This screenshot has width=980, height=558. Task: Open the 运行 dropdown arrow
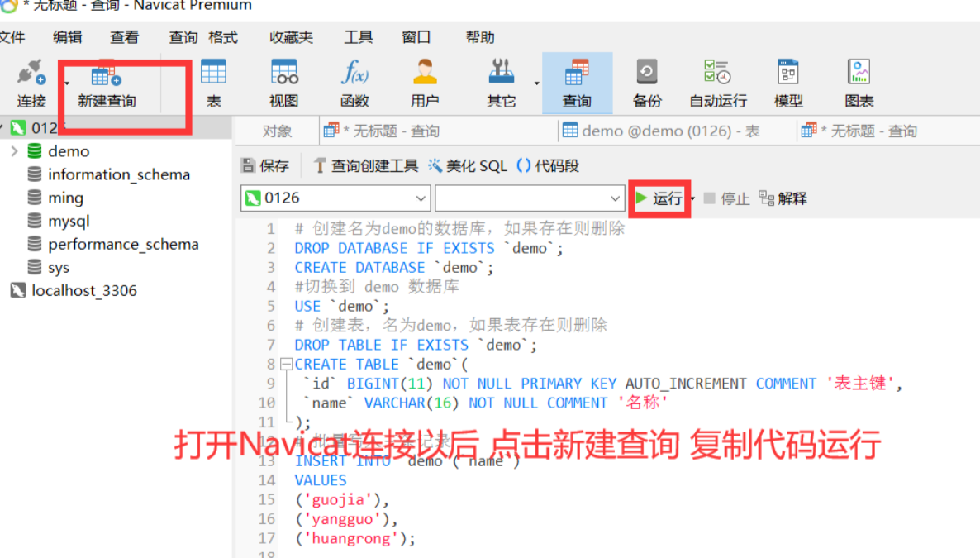[692, 199]
